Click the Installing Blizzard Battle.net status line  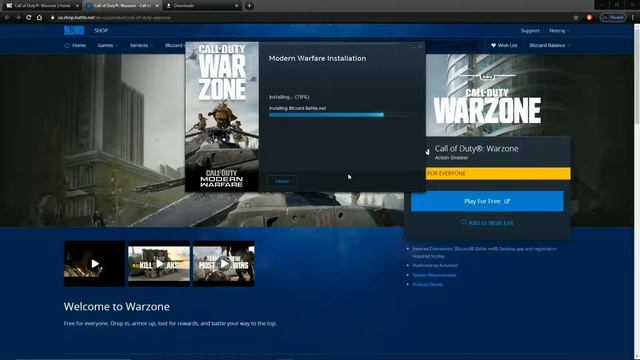coord(297,108)
